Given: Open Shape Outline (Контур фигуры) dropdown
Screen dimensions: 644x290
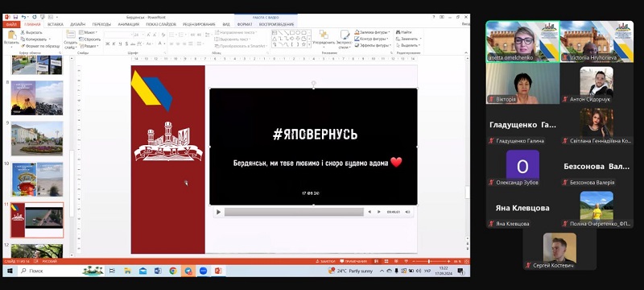Looking at the screenshot, I should click(x=370, y=39).
